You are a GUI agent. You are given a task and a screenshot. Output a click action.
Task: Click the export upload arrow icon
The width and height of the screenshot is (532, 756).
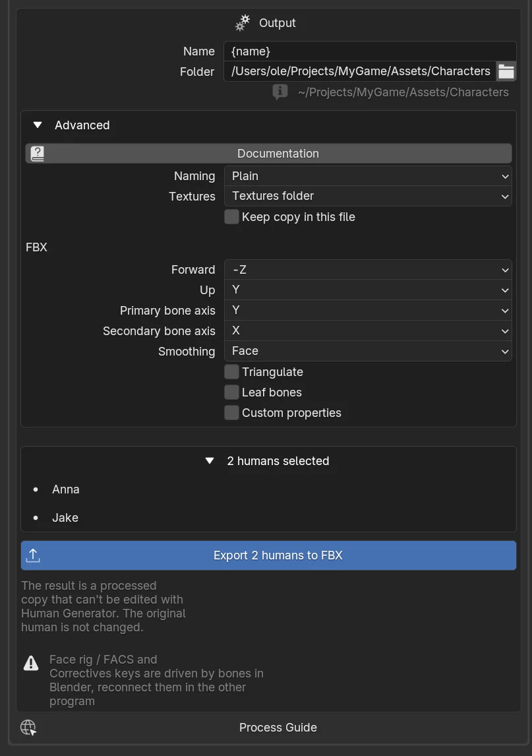[33, 555]
